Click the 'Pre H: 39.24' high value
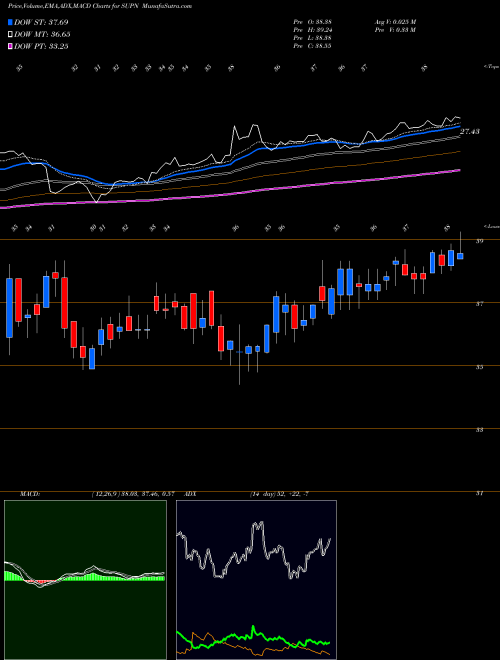 tap(312, 30)
